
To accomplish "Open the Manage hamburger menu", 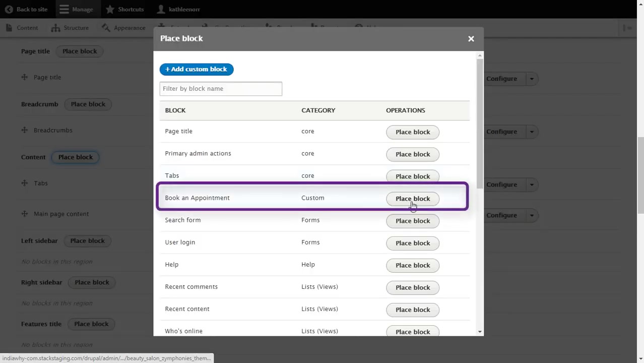I will (x=64, y=9).
